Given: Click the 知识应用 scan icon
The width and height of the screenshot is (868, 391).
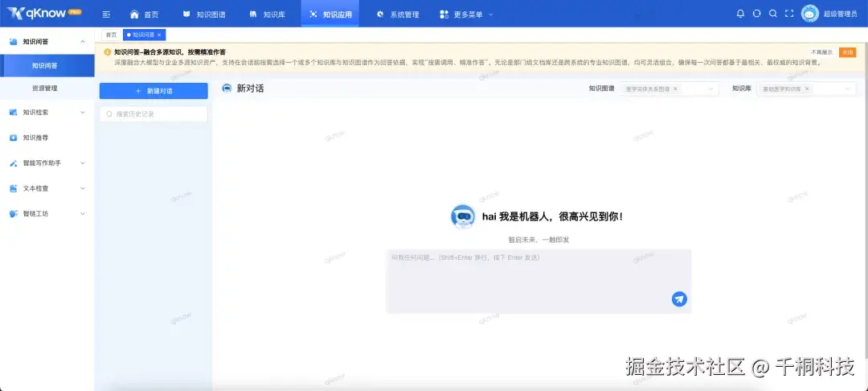Looking at the screenshot, I should point(313,14).
